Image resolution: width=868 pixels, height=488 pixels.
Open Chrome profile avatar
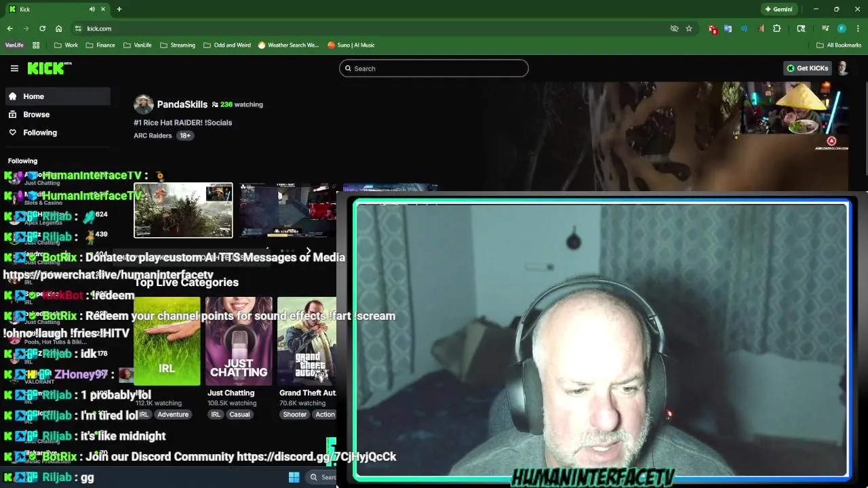tap(842, 28)
